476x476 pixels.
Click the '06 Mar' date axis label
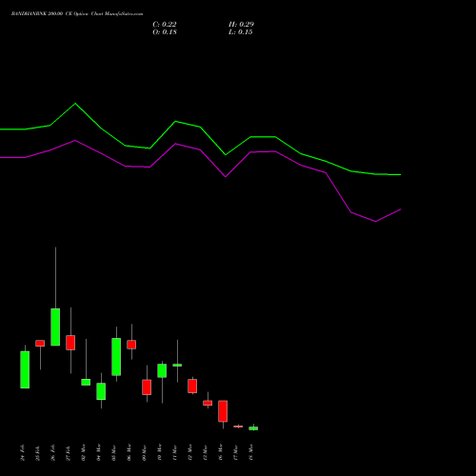[x=129, y=452]
